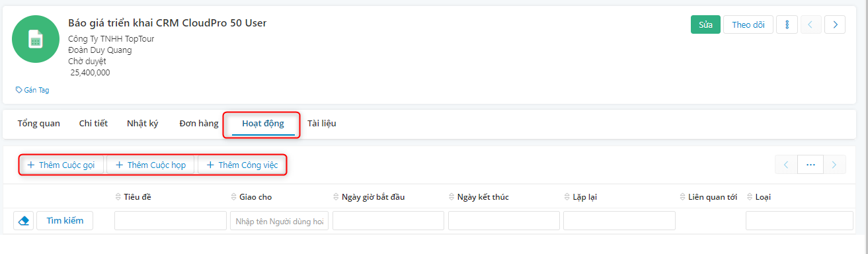The width and height of the screenshot is (868, 254).
Task: Go to next activity list page
Action: click(835, 165)
